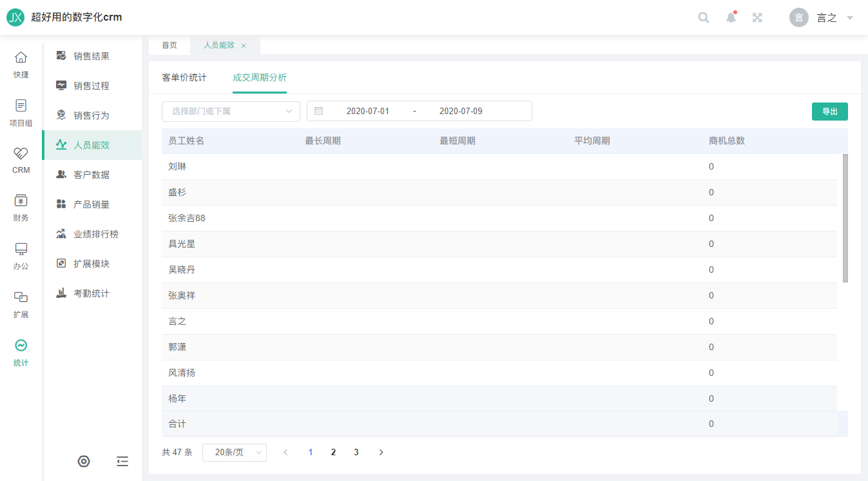Go to 财务 finance module
The image size is (868, 481).
[21, 207]
